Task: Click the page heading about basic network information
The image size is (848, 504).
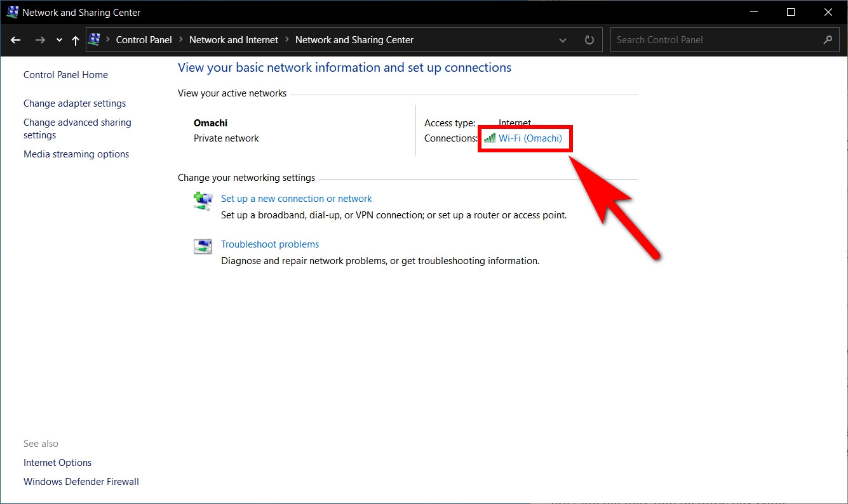Action: 344,67
